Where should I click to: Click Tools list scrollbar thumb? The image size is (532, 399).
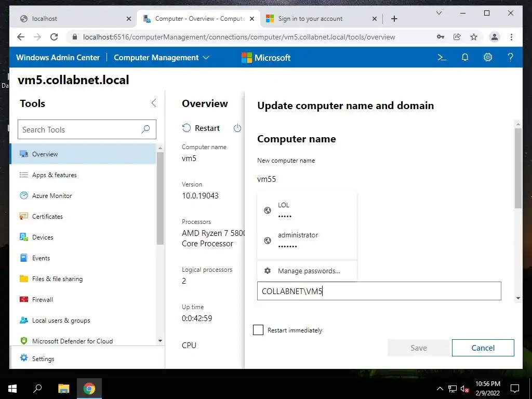pos(160,198)
